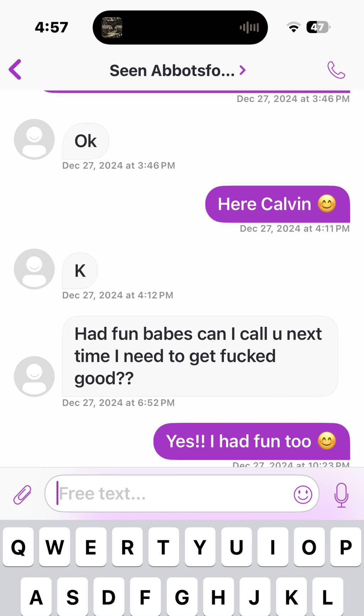364x616 pixels.
Task: Tap the battery indicator in status bar
Action: [x=318, y=27]
